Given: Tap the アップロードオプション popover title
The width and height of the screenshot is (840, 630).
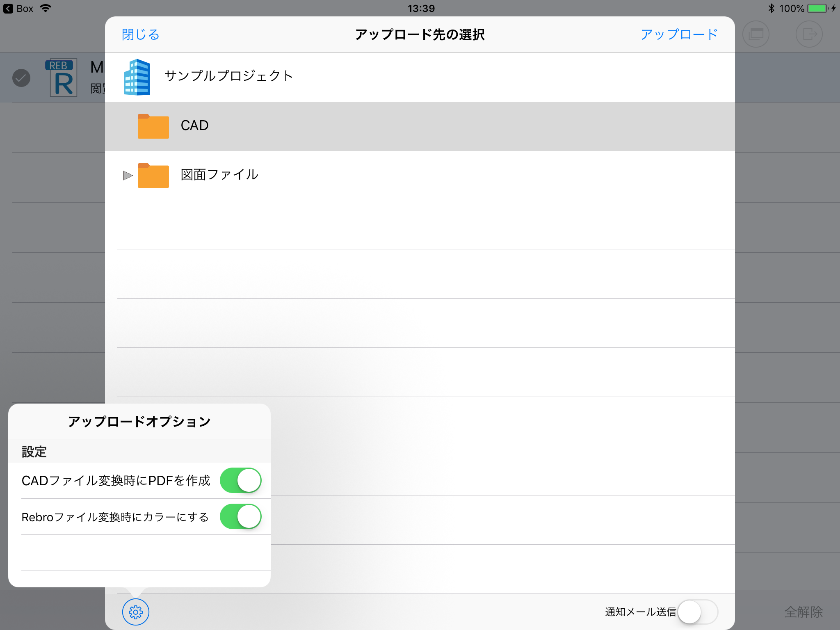Looking at the screenshot, I should tap(139, 421).
